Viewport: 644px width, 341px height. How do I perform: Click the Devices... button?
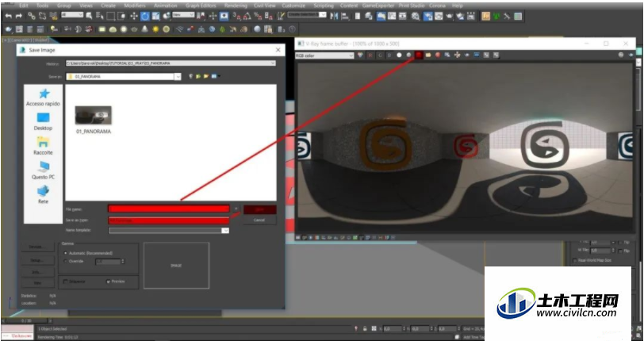click(x=37, y=247)
